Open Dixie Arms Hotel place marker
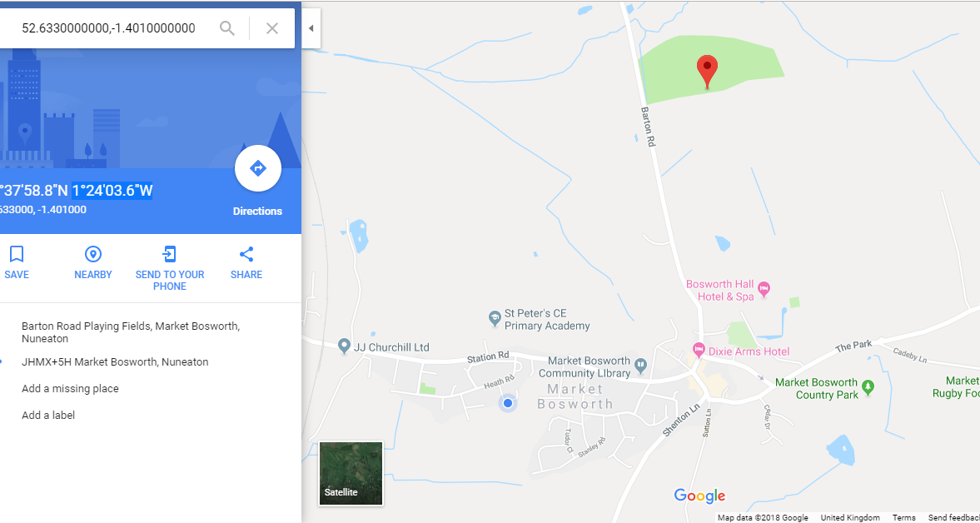 tap(699, 349)
